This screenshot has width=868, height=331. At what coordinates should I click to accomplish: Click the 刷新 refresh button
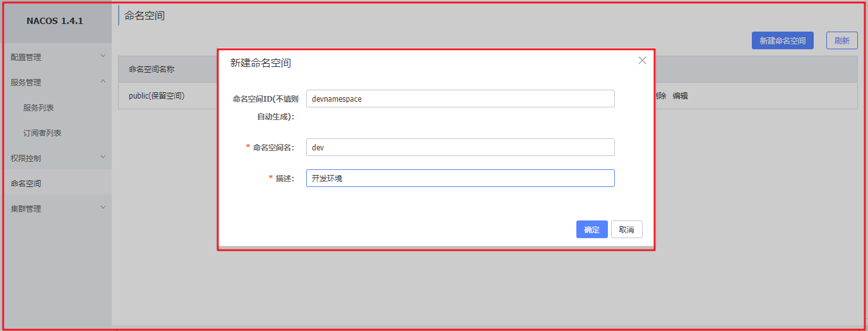coord(842,40)
